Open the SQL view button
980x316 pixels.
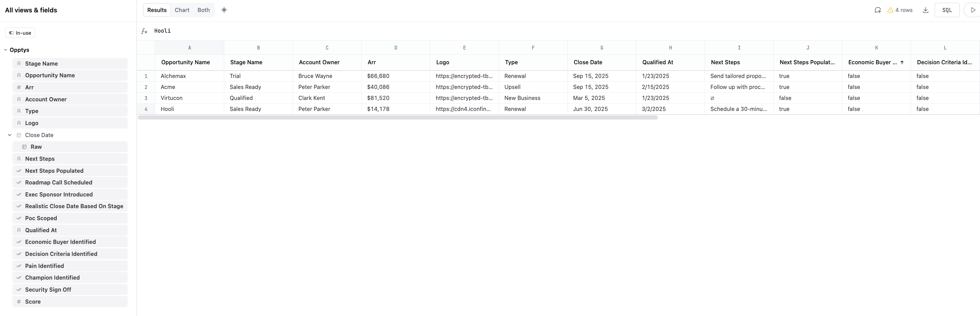click(947, 10)
